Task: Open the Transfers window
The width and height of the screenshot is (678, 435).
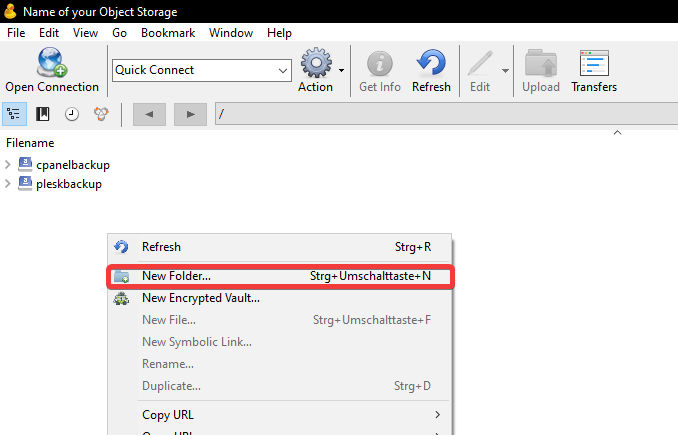Action: pyautogui.click(x=594, y=64)
